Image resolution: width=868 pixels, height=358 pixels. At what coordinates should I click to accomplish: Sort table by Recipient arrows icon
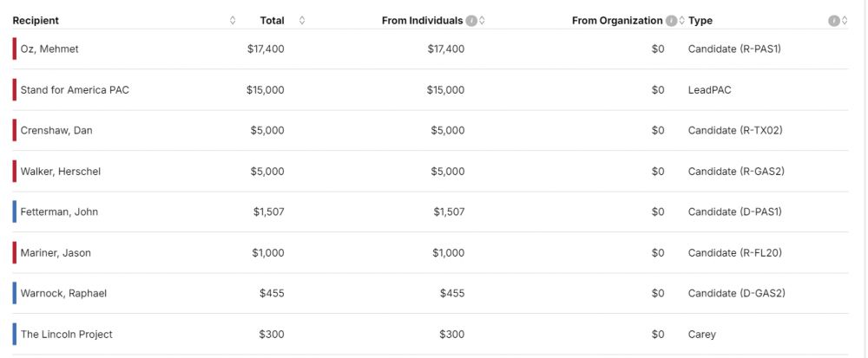tap(233, 21)
